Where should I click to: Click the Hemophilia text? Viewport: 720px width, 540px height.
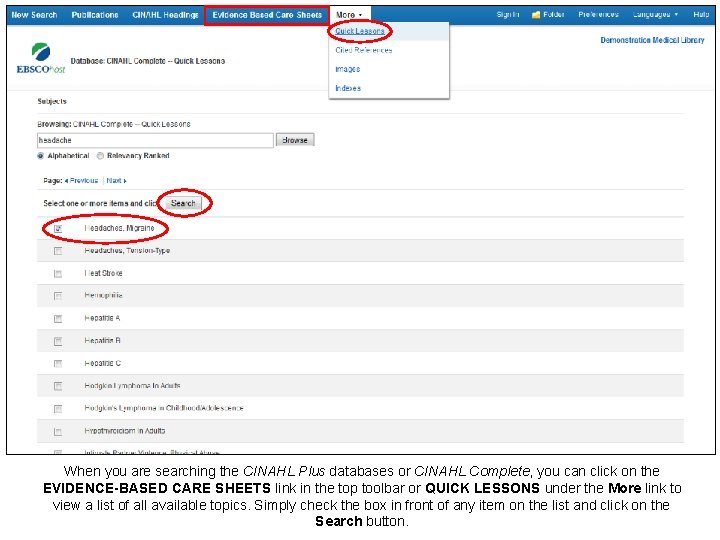point(103,295)
